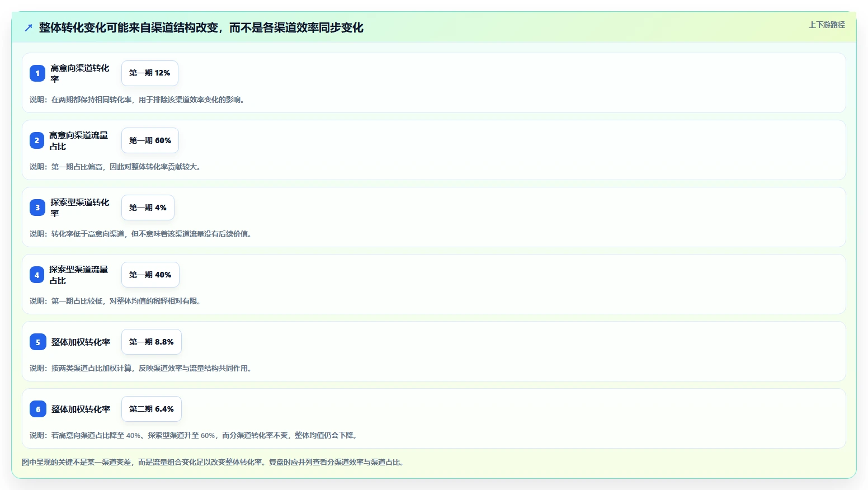
Task: Click the number 1 step badge
Action: 37,73
